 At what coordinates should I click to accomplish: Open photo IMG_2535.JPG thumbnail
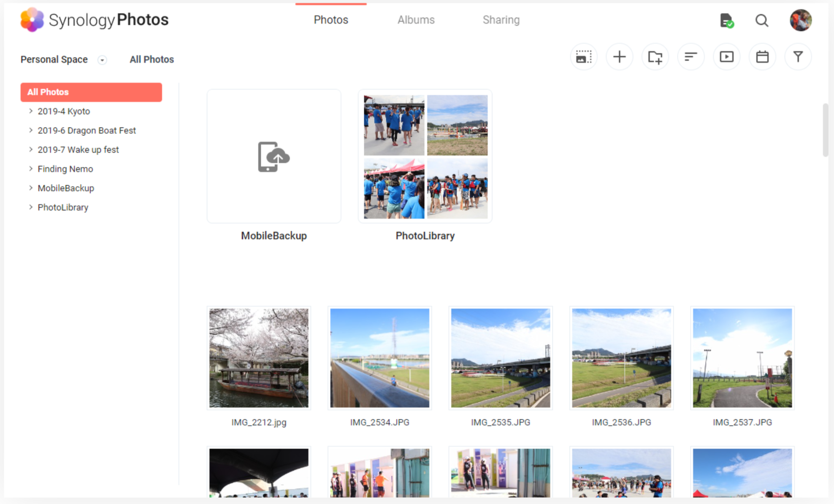(501, 358)
